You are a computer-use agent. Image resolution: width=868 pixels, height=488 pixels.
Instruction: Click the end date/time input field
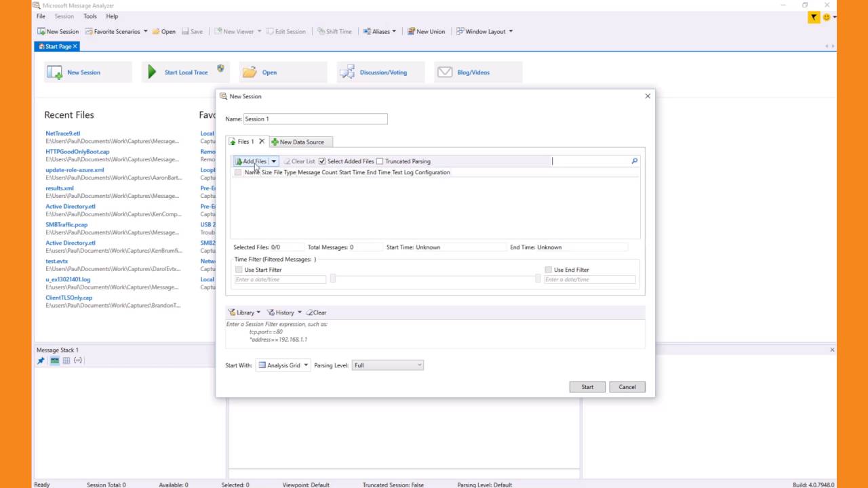coord(590,279)
